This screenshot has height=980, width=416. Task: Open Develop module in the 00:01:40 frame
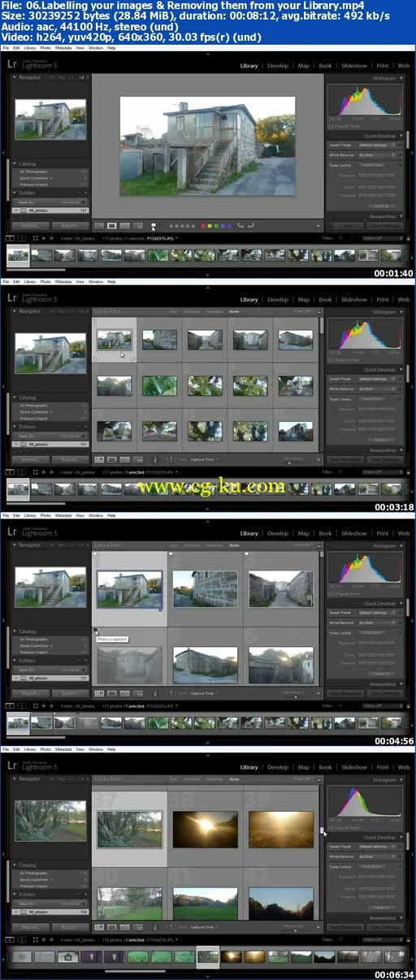coord(278,66)
